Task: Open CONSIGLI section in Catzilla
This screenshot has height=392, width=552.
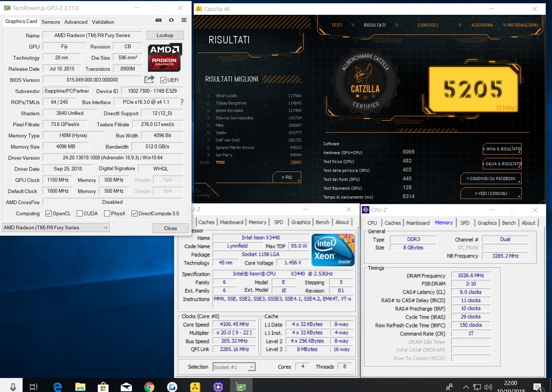Action: [x=428, y=25]
